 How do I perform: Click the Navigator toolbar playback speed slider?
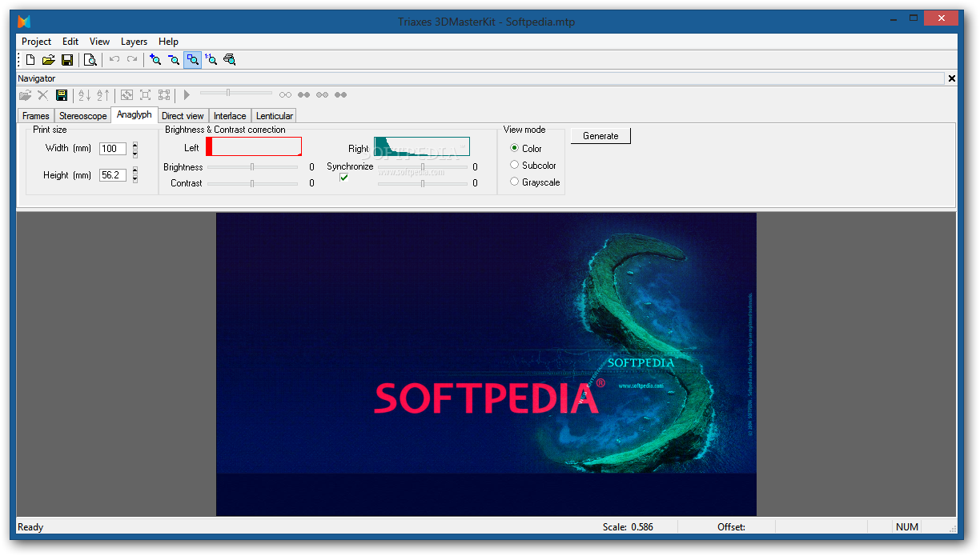coord(236,94)
